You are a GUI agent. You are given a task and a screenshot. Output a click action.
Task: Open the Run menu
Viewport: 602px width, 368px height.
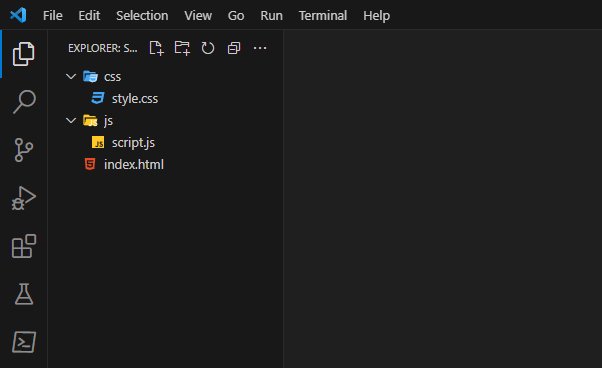coord(271,15)
